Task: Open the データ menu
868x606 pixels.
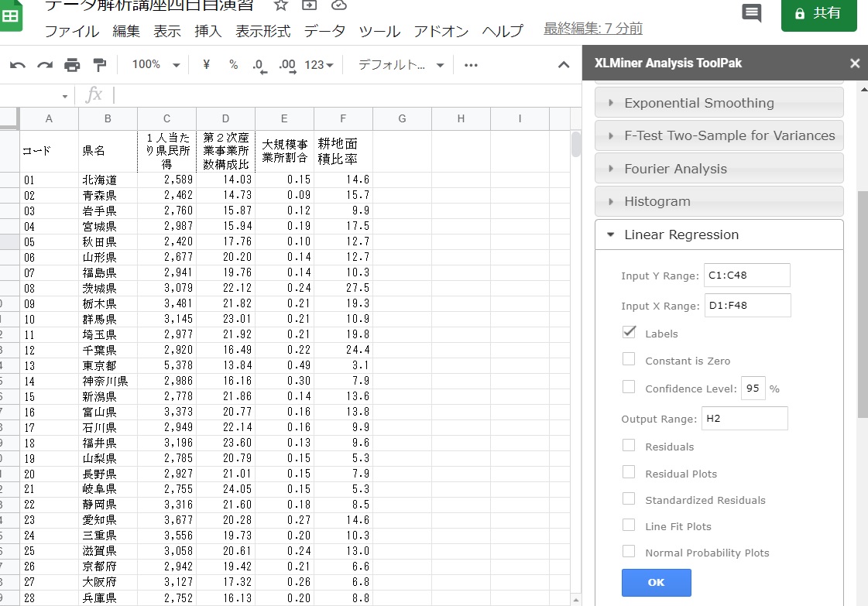Action: click(x=324, y=31)
